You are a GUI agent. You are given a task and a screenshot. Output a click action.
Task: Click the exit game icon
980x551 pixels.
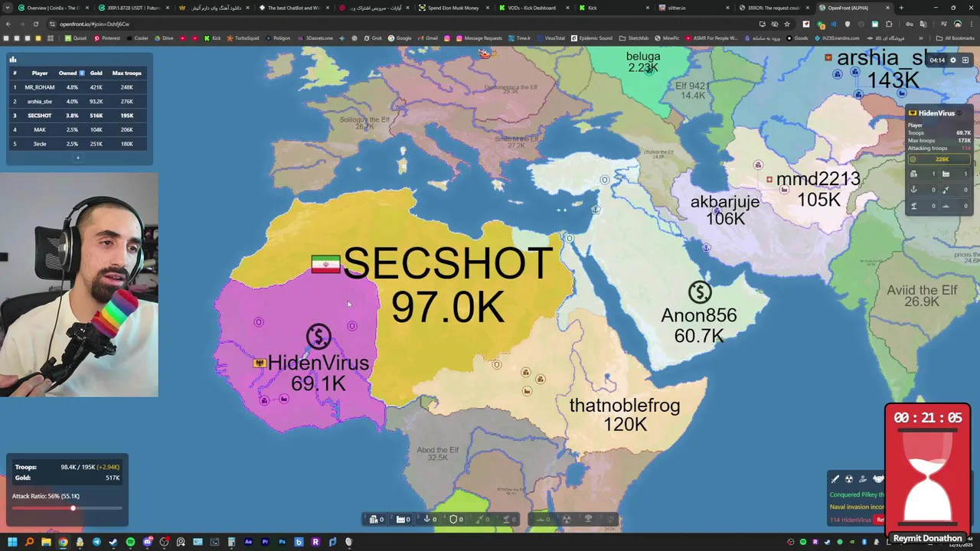click(x=965, y=60)
